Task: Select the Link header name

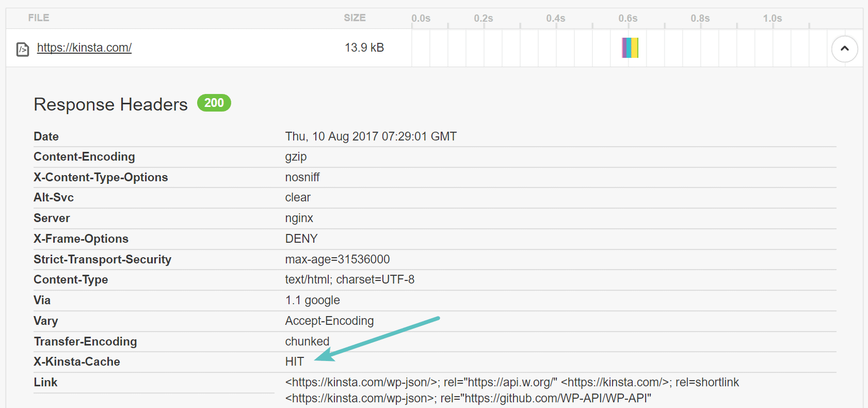Action: (45, 382)
